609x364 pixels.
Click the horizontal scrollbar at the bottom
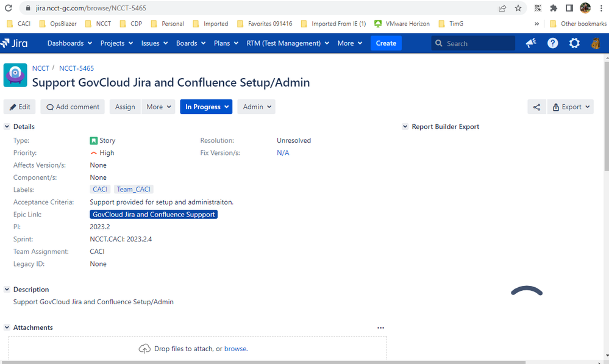coord(263,362)
